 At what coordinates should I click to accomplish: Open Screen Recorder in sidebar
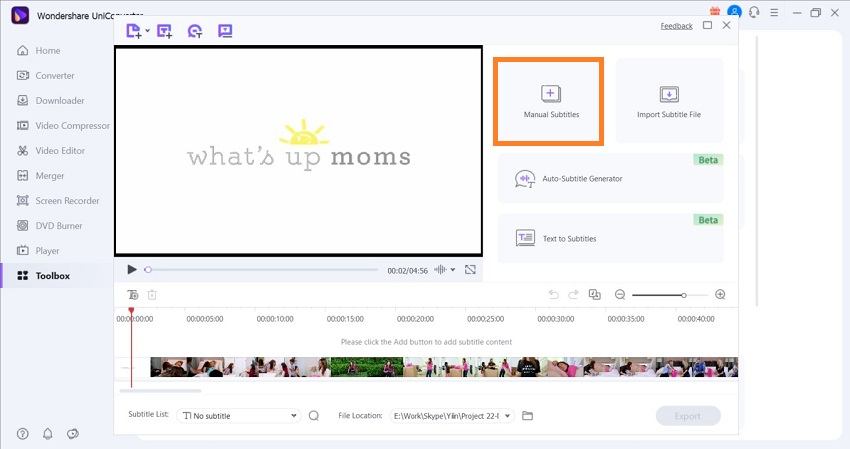tap(58, 201)
